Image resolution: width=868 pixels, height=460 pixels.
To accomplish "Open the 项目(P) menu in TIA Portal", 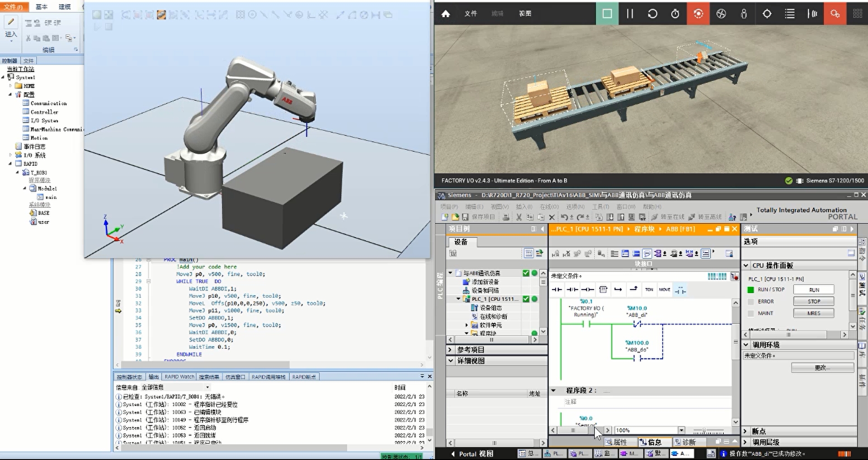I will pyautogui.click(x=449, y=207).
